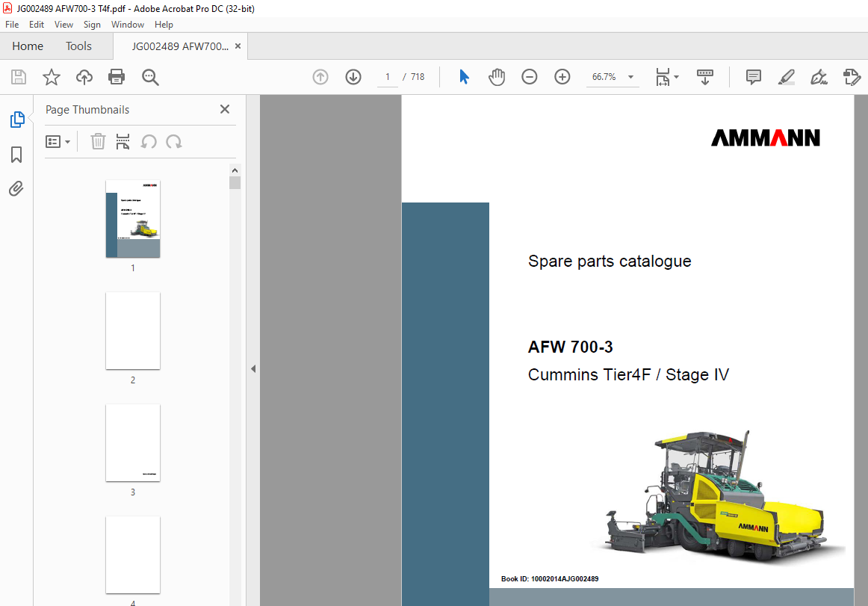Go to previous page arrow

tap(320, 77)
